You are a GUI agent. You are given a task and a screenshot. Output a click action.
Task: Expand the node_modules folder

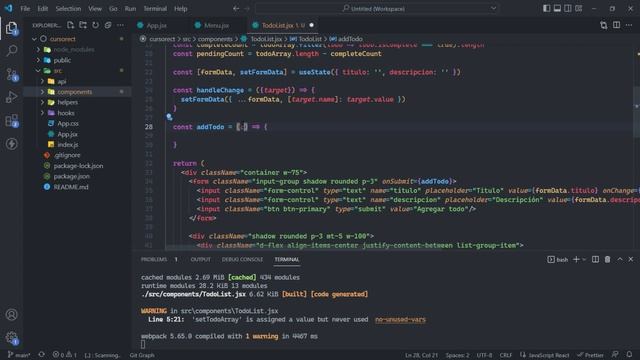38,49
